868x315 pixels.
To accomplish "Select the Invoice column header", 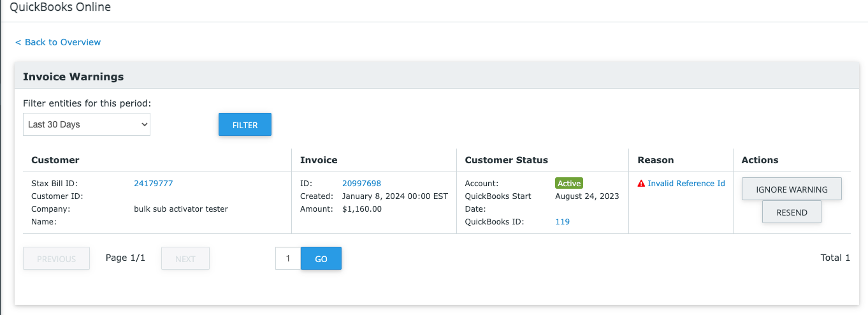I will coord(319,160).
